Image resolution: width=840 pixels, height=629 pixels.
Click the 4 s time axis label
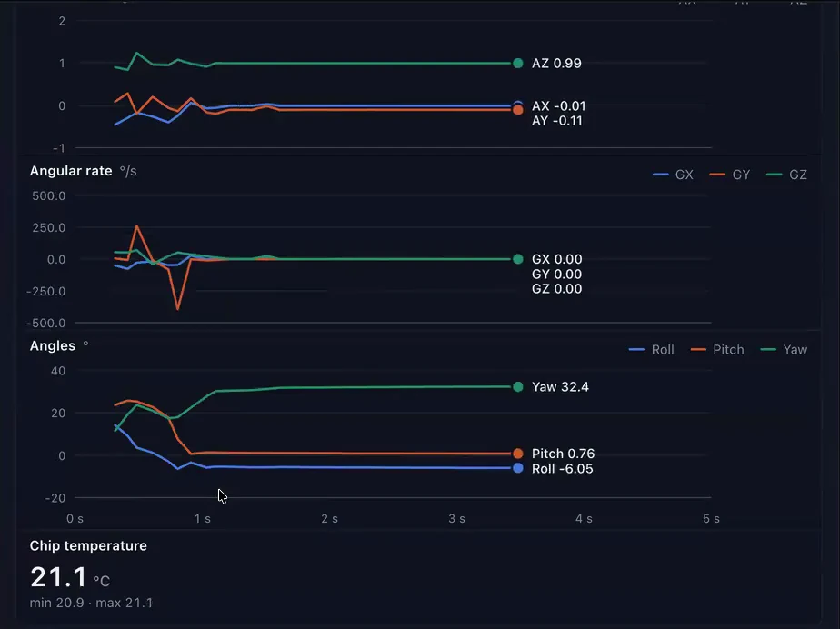pos(584,519)
